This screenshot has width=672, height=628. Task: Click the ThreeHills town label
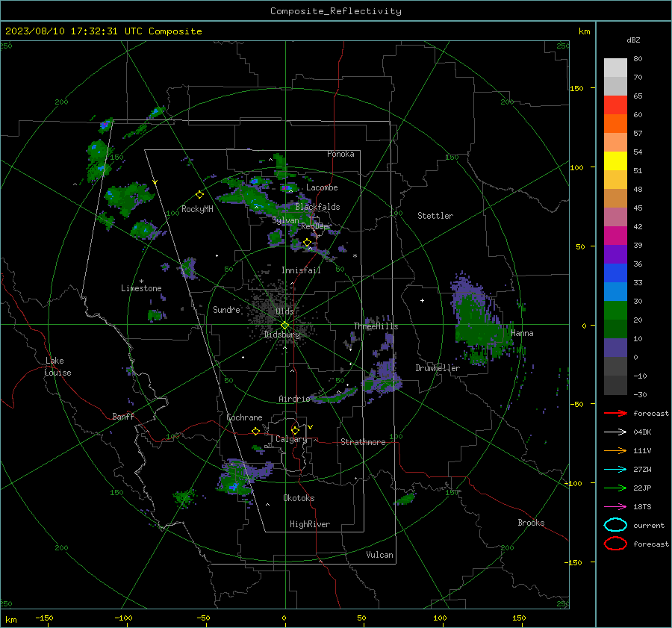tap(376, 326)
